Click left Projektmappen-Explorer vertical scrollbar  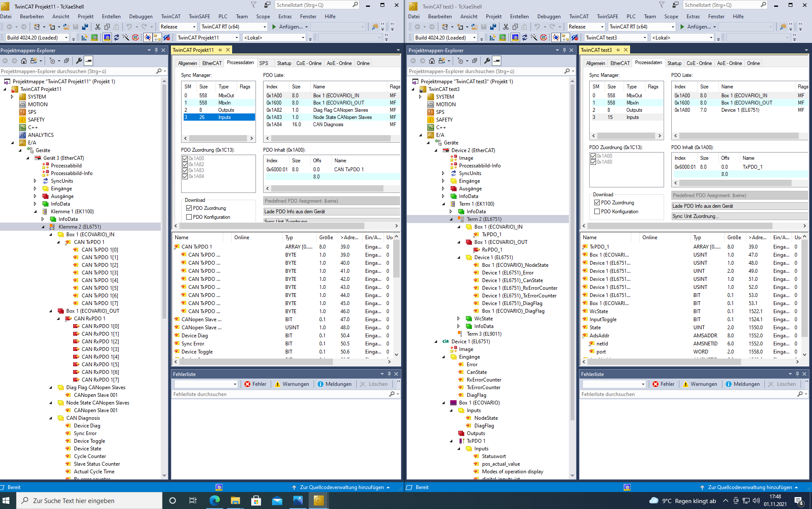[x=164, y=202]
